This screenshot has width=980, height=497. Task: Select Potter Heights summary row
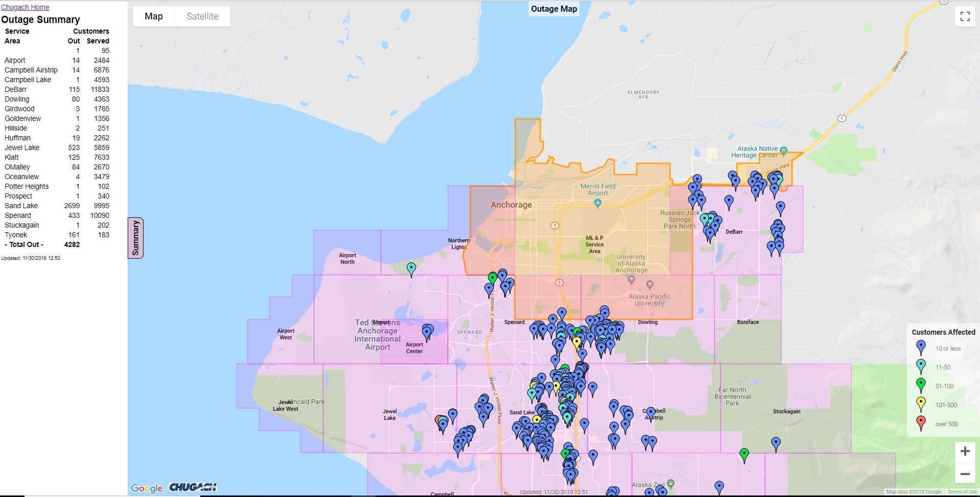click(x=57, y=186)
